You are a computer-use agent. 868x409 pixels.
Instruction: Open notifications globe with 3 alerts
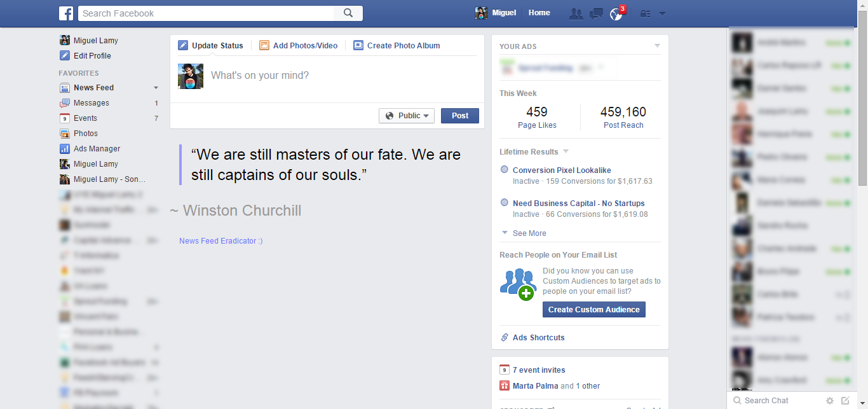(616, 14)
